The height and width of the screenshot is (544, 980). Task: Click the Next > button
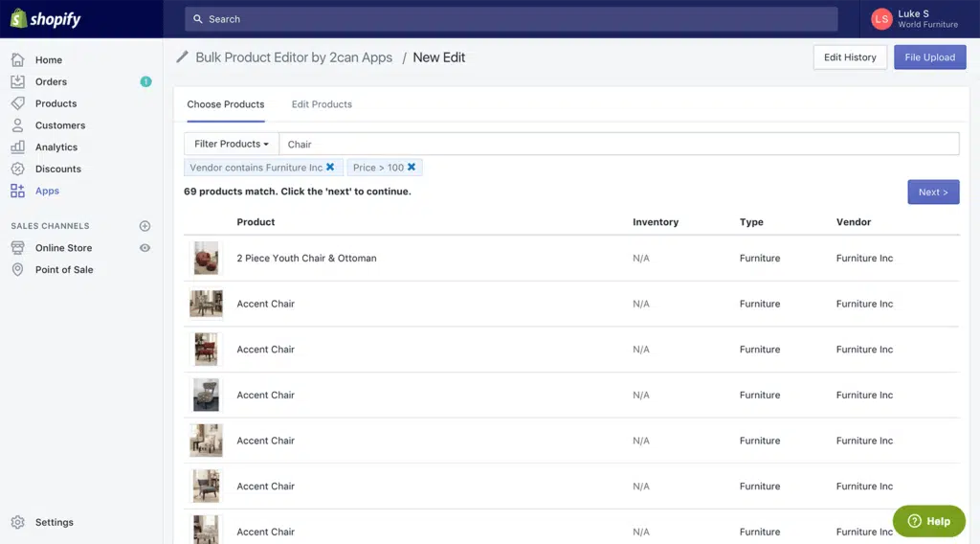pyautogui.click(x=932, y=192)
